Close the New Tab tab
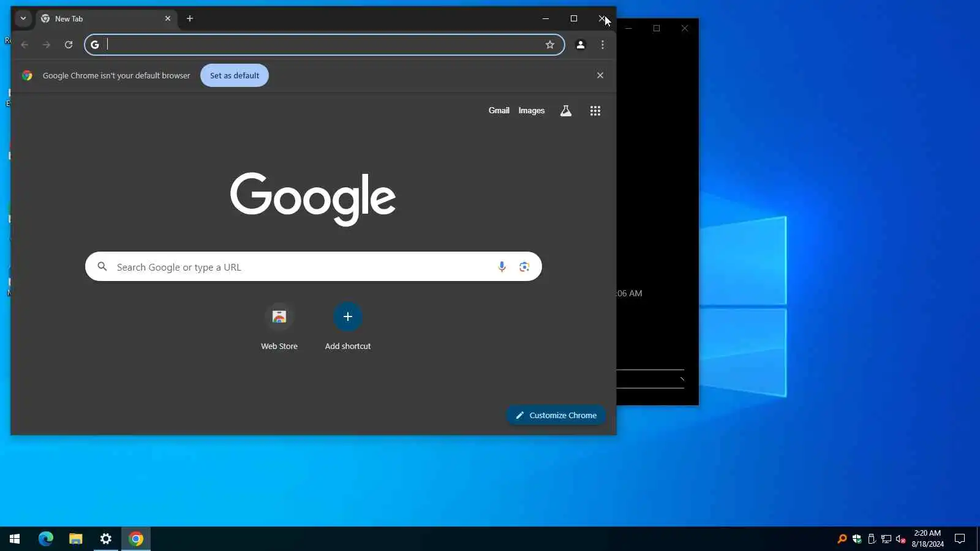This screenshot has width=980, height=551. [168, 18]
